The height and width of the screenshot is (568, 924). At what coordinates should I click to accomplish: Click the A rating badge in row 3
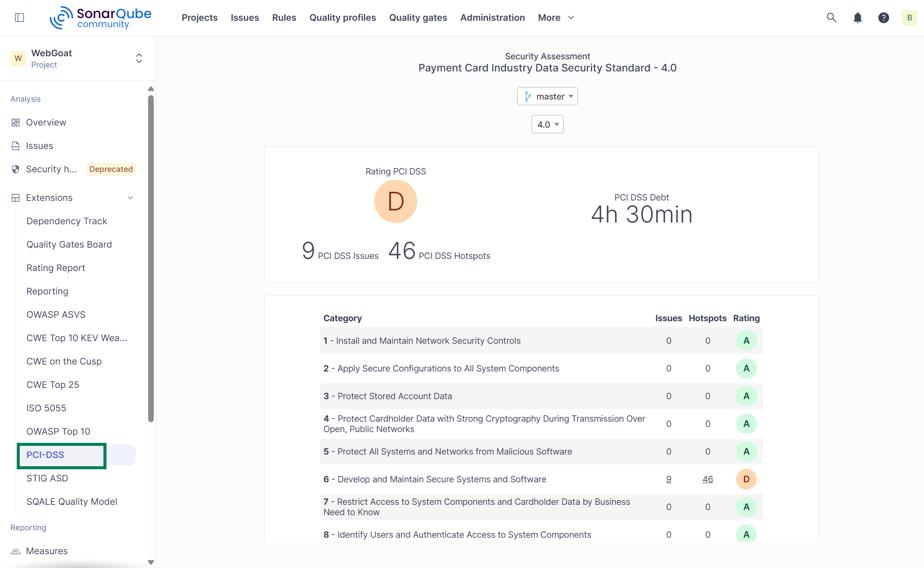(746, 396)
